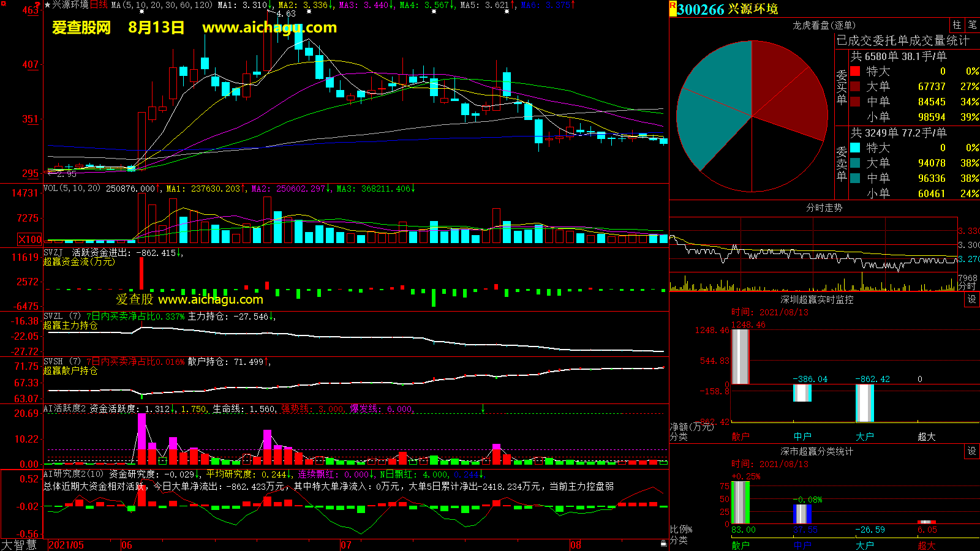The width and height of the screenshot is (980, 551).
Task: Click the lock icon at the chart's bottom-right
Action: tap(663, 544)
